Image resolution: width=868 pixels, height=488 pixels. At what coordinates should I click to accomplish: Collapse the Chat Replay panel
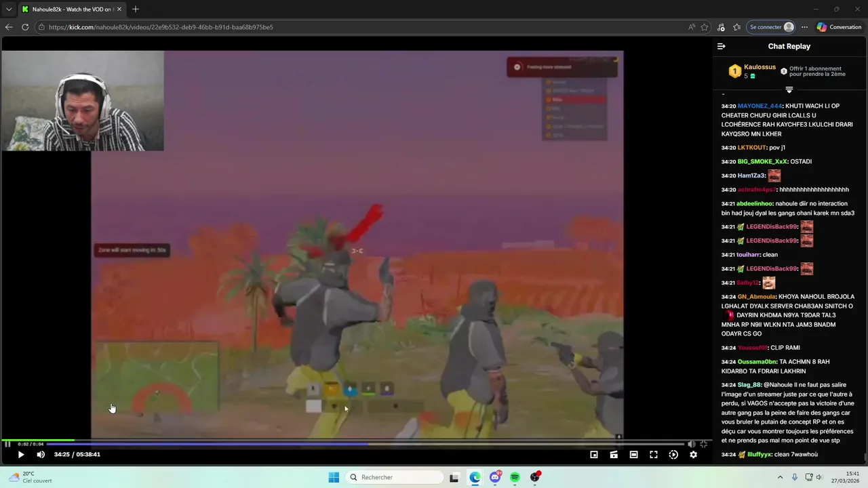click(x=721, y=46)
